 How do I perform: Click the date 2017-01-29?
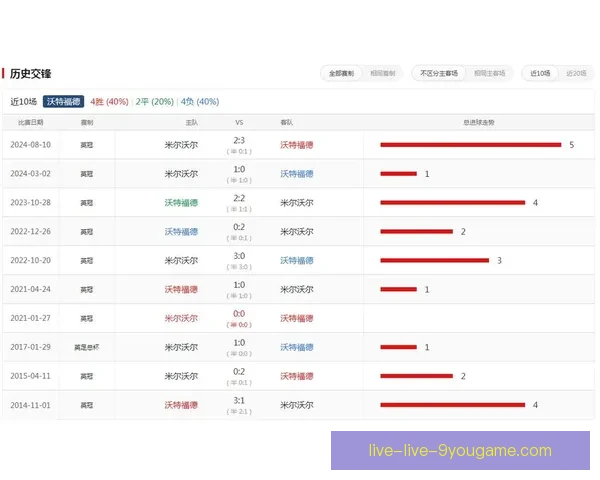pos(30,347)
